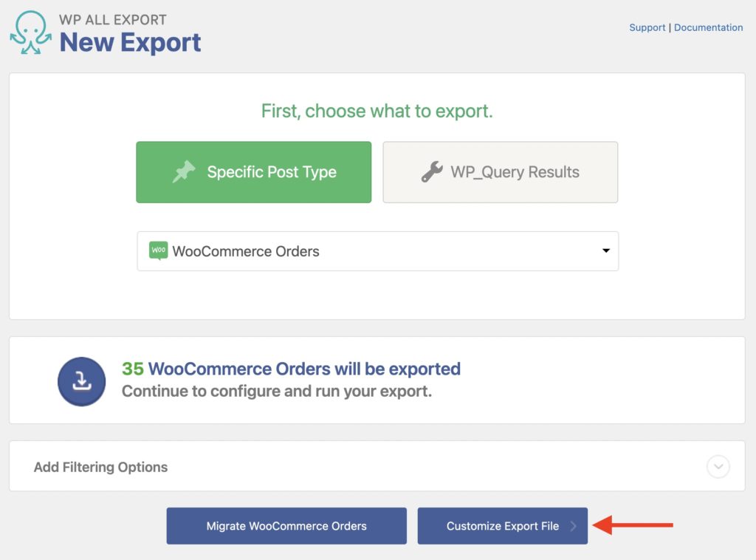
Task: Switch to WP_Query Results
Action: coord(500,171)
